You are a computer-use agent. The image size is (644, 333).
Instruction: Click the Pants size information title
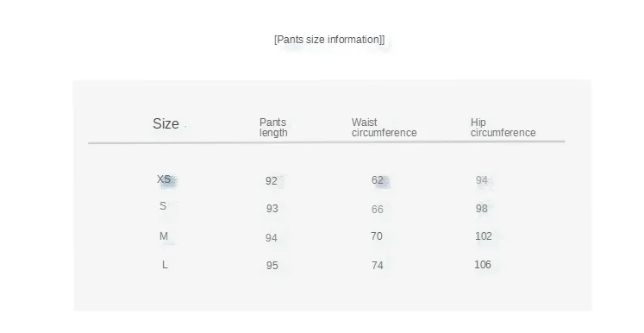click(329, 40)
